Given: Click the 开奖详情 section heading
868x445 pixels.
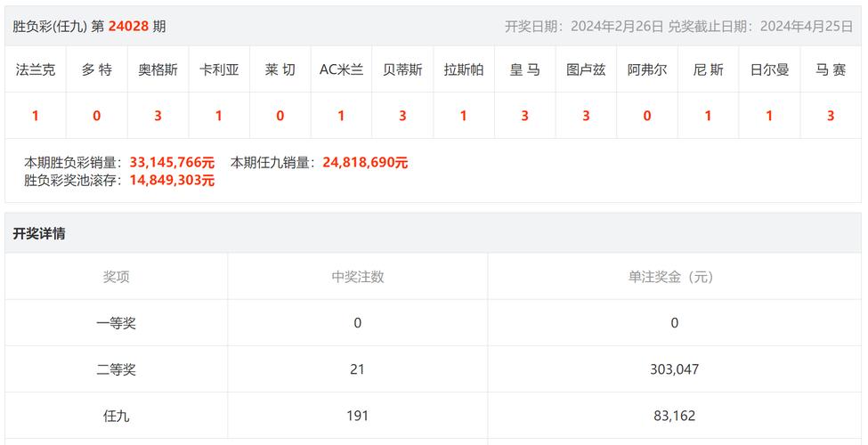Looking at the screenshot, I should pyautogui.click(x=39, y=234).
